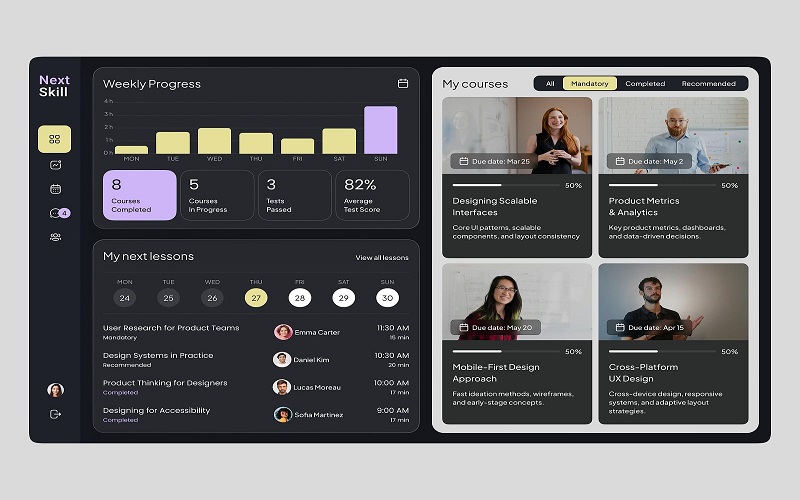Open messages icon with badge 4

[59, 213]
